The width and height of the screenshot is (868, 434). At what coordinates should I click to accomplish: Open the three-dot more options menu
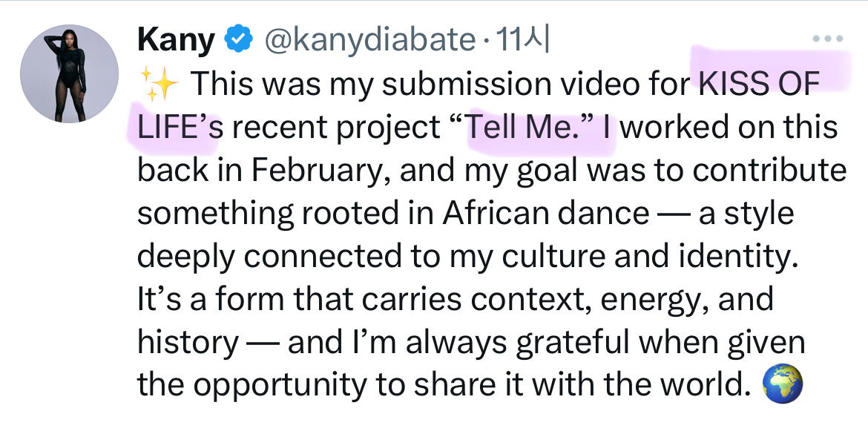pos(829,39)
